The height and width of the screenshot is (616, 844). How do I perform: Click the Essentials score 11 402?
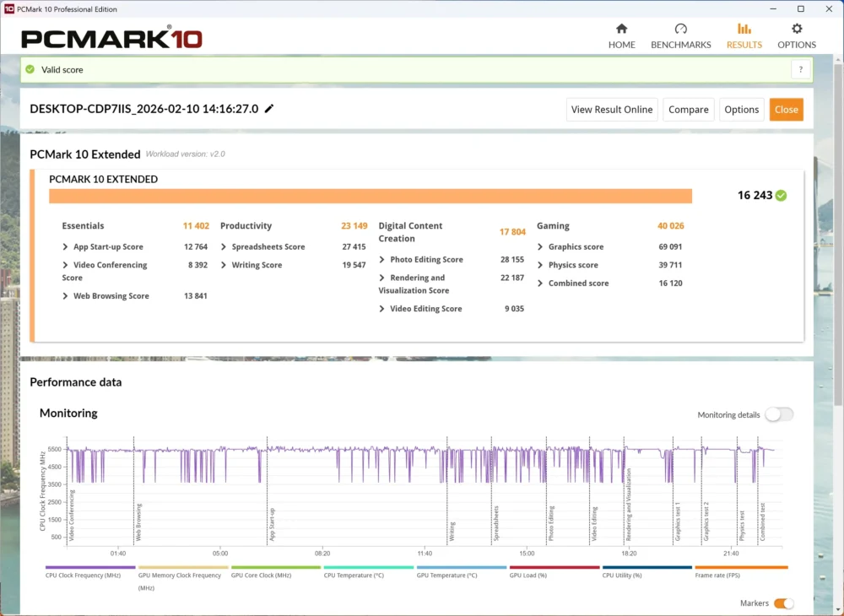(196, 225)
